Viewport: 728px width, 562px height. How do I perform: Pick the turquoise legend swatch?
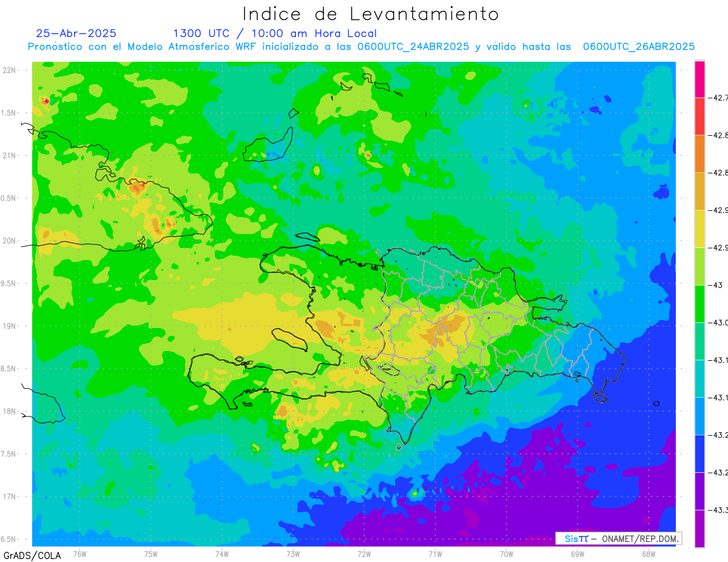(699, 379)
